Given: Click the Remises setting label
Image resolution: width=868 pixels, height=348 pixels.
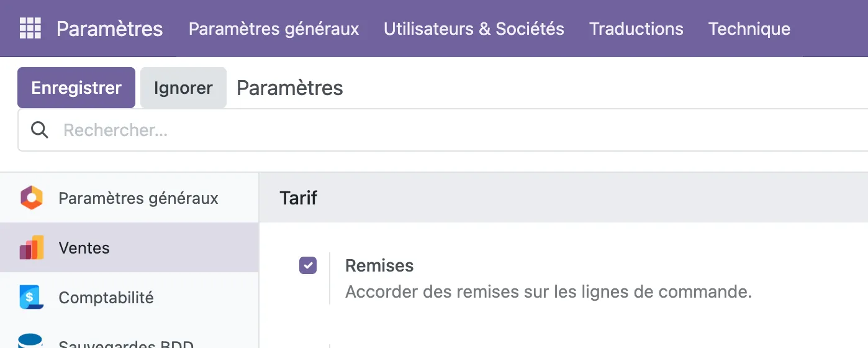Looking at the screenshot, I should click(379, 265).
